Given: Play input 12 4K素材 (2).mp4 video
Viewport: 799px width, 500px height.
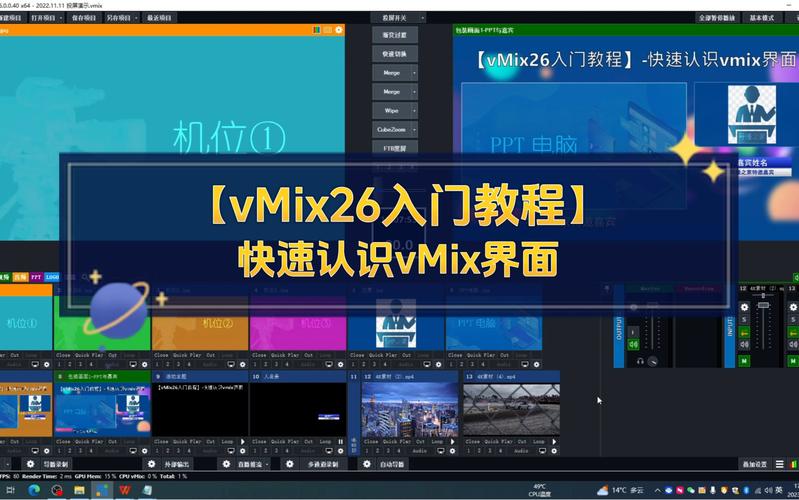Looking at the screenshot, I should click(x=452, y=442).
